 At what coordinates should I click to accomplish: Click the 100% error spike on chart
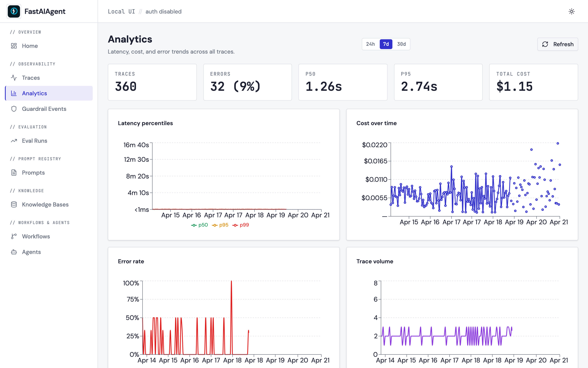231,281
